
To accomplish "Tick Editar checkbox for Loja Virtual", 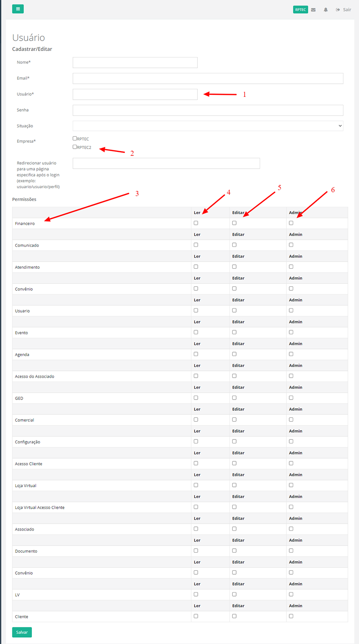I will pyautogui.click(x=234, y=485).
